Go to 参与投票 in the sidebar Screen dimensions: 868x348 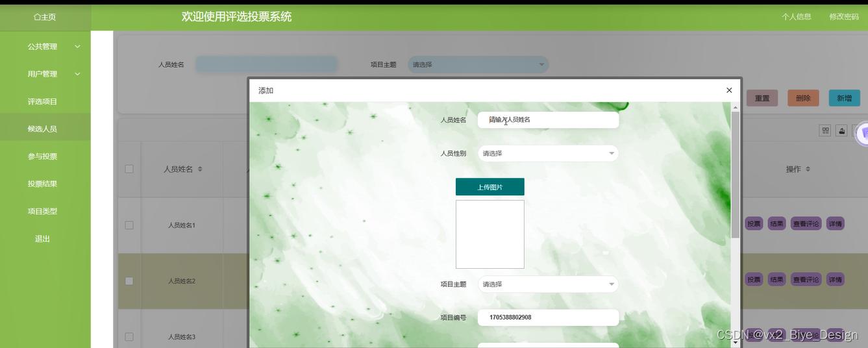pos(42,156)
